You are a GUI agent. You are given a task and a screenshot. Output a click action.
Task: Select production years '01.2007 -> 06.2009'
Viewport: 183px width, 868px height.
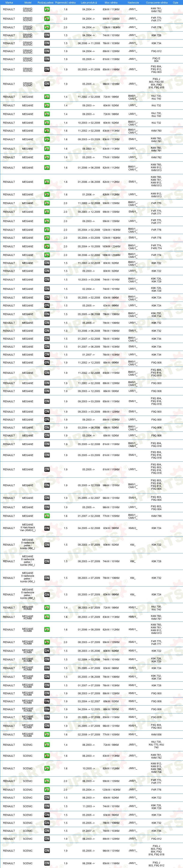pyautogui.click(x=89, y=347)
